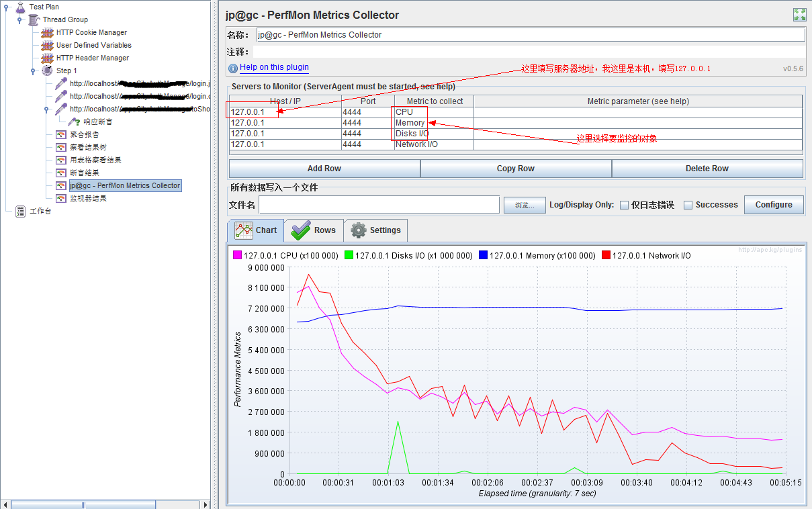Collapse the toSho sampler node toggle
Image resolution: width=812 pixels, height=509 pixels.
[x=47, y=109]
